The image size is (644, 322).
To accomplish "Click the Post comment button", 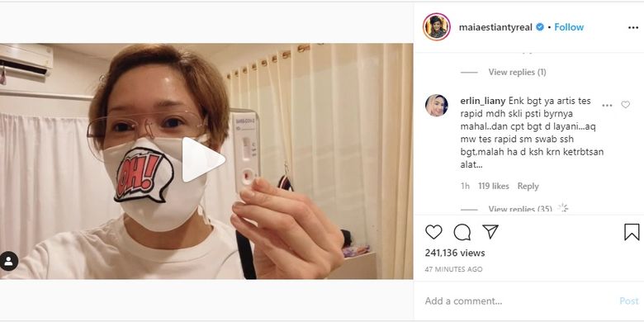I will (x=629, y=301).
